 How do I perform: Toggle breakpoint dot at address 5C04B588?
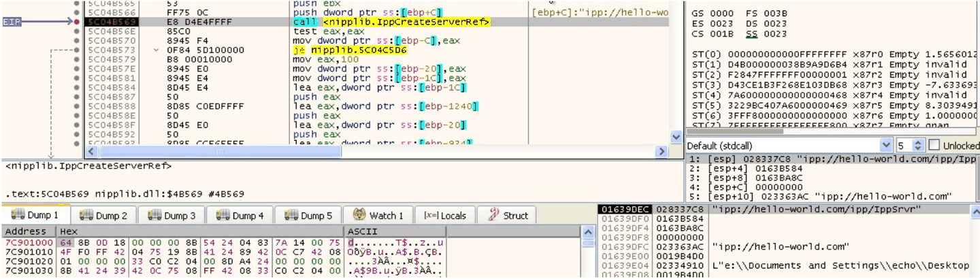[x=77, y=107]
